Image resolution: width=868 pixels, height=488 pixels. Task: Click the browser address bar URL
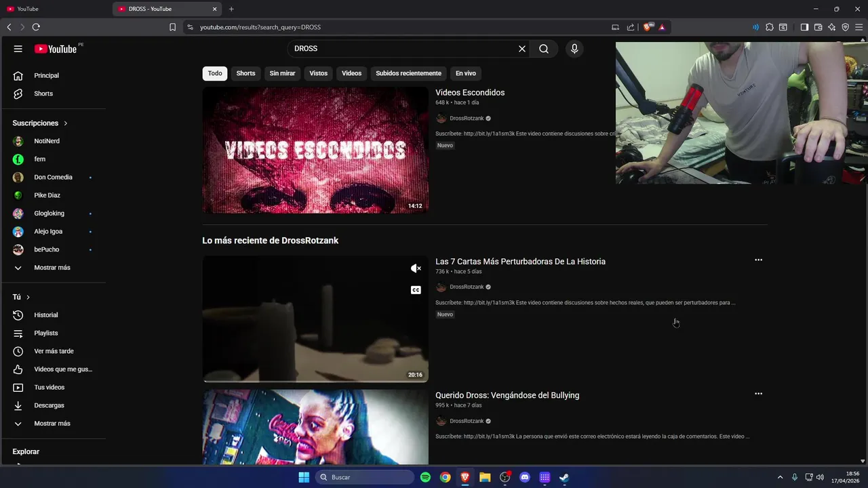pos(260,27)
